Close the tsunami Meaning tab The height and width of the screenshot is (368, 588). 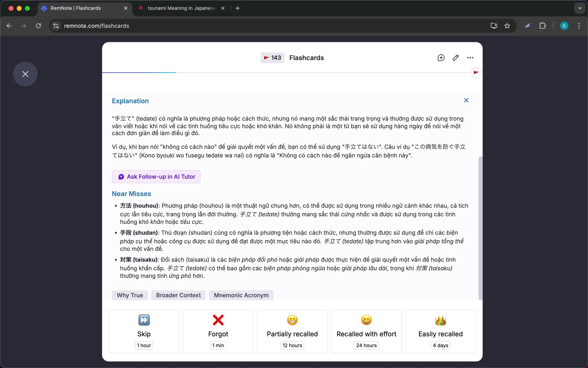tap(223, 8)
